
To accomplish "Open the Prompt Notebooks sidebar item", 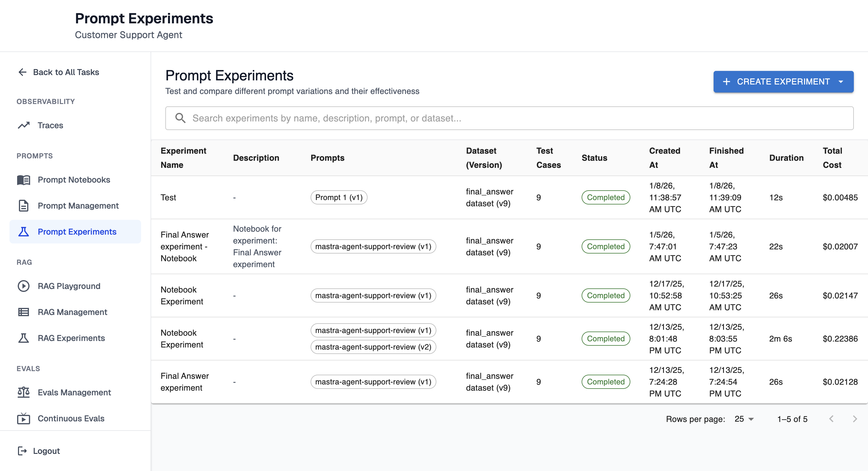I will [74, 180].
